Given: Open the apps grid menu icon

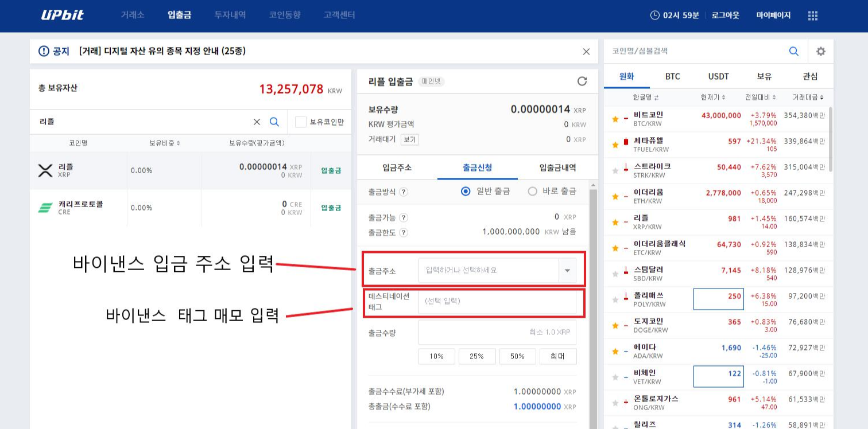Looking at the screenshot, I should 813,15.
